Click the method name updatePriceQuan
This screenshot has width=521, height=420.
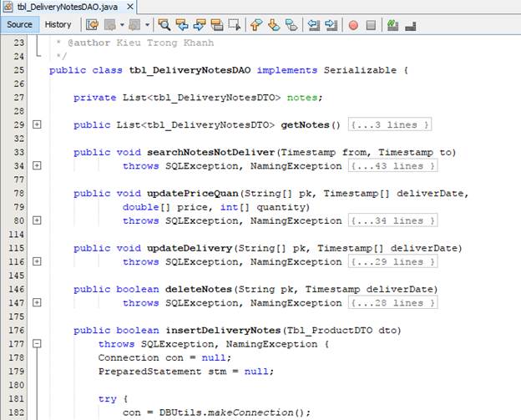pyautogui.click(x=193, y=194)
